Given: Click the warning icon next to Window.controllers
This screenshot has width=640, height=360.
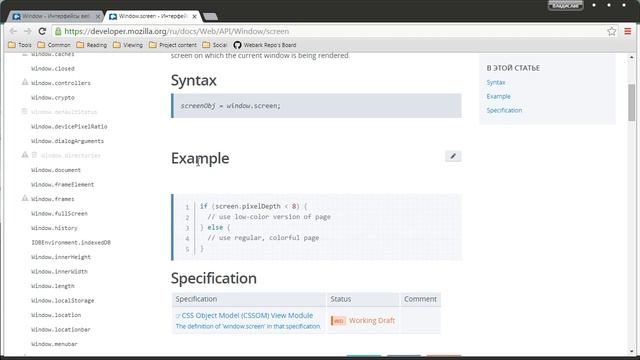Looking at the screenshot, I should tap(25, 82).
